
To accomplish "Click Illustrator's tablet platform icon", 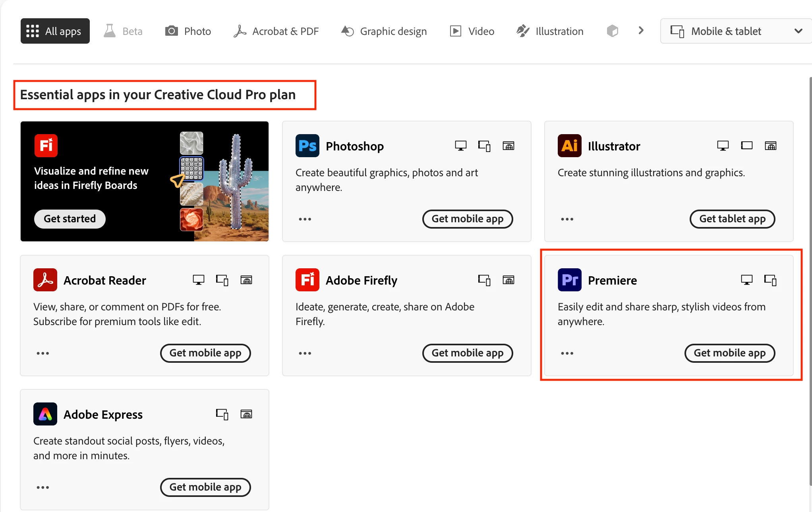I will (x=746, y=146).
